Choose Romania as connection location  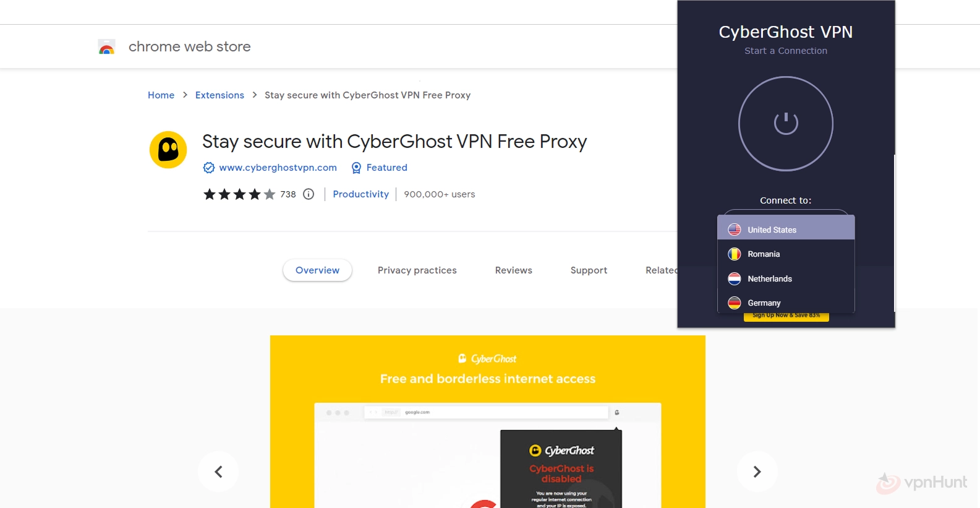coord(786,254)
